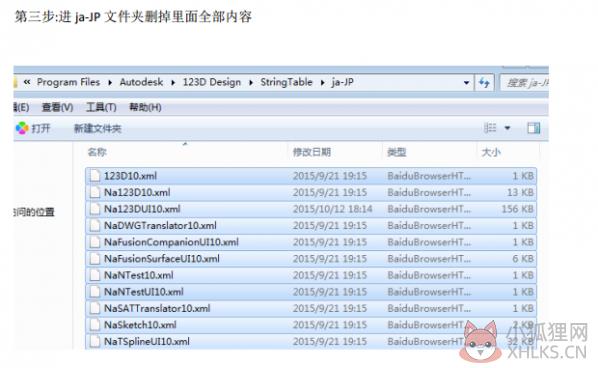Click Autodesk in the breadcrumb path
This screenshot has height=368, width=598.
141,82
